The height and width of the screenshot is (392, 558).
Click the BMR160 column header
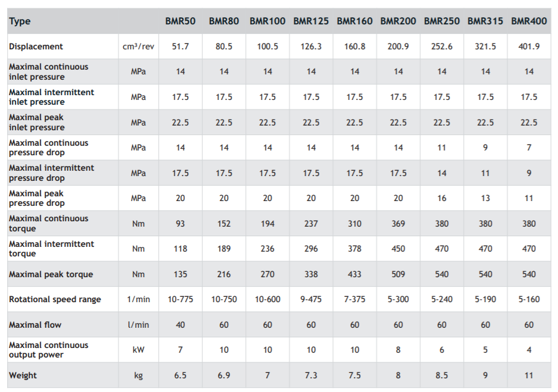tap(354, 21)
